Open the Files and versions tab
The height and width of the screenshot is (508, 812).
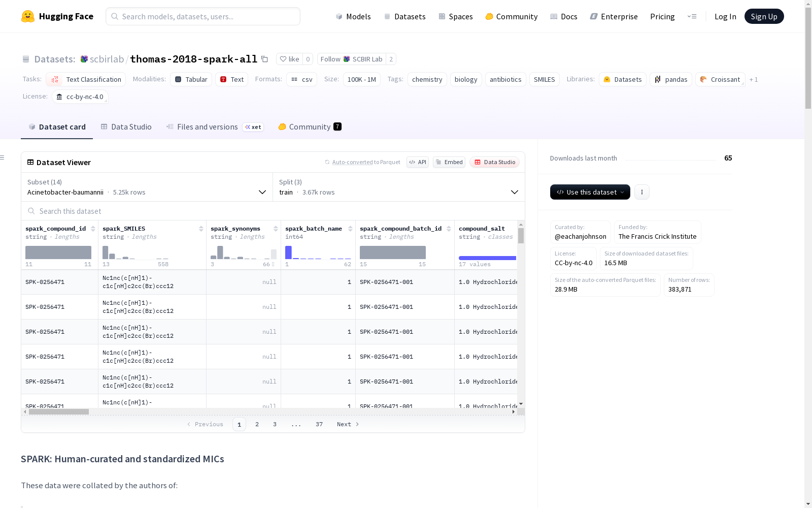[x=215, y=127]
